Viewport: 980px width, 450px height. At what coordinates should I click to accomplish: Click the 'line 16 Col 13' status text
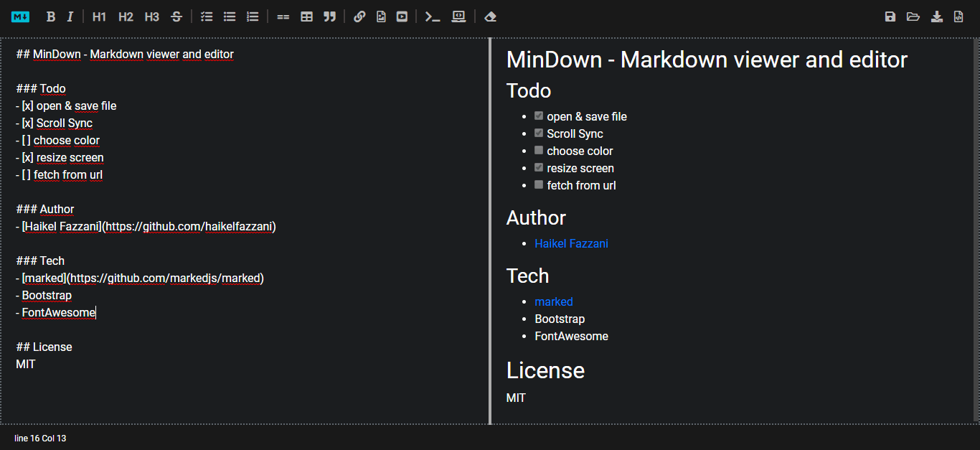[x=40, y=438]
